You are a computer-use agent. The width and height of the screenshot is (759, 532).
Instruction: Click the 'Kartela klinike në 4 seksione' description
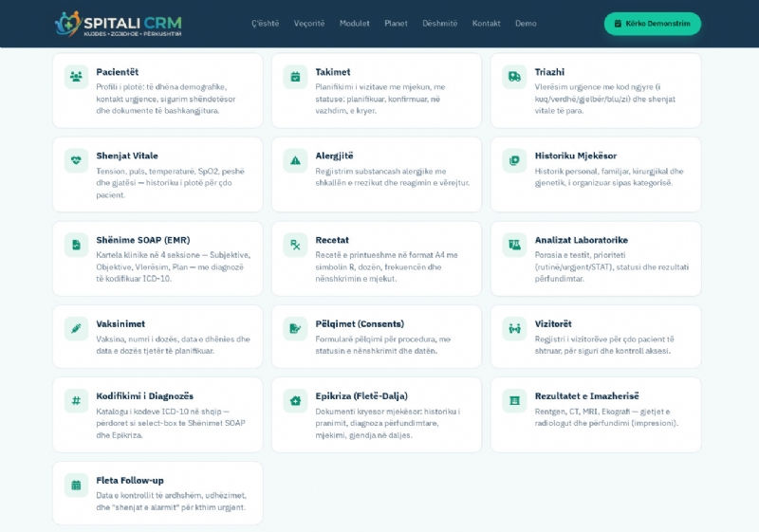(173, 267)
